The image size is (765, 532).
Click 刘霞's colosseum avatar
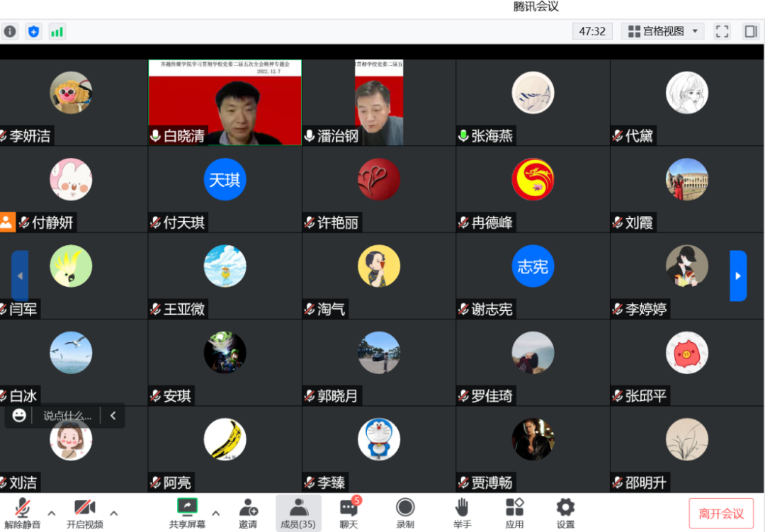687,179
